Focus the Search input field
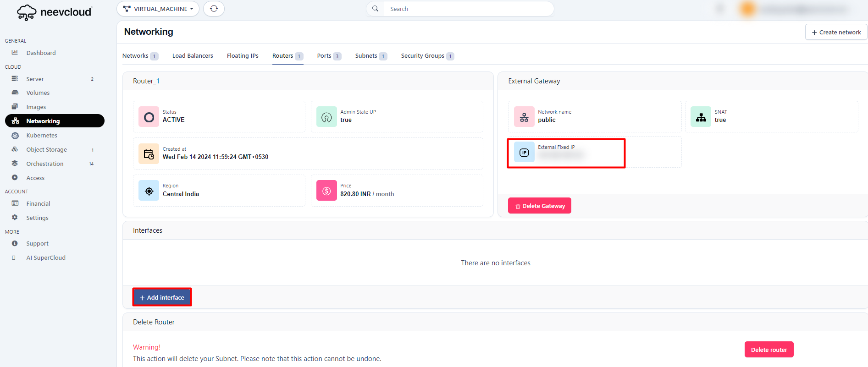Image resolution: width=868 pixels, height=367 pixels. 468,9
